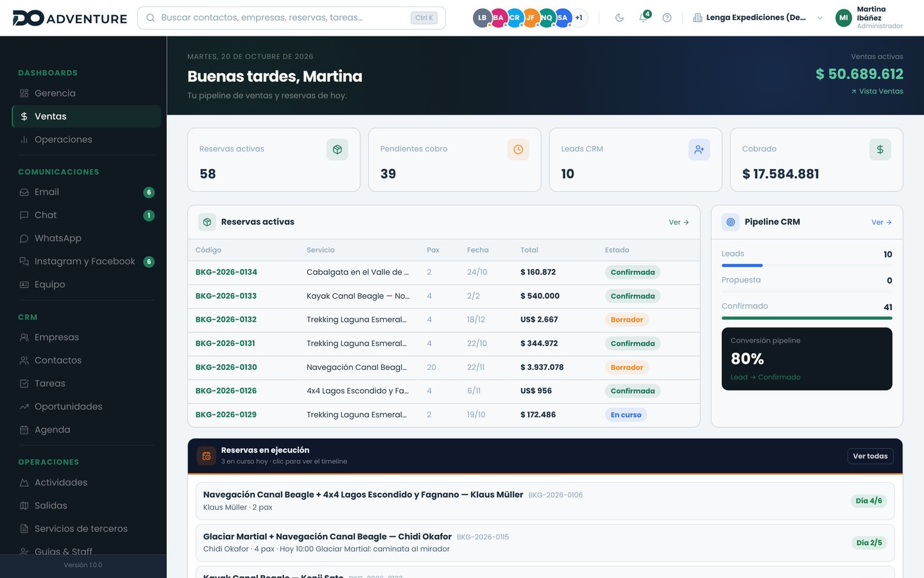Viewport: 924px width, 578px height.
Task: Click the DO Adventure logo
Action: pyautogui.click(x=70, y=18)
